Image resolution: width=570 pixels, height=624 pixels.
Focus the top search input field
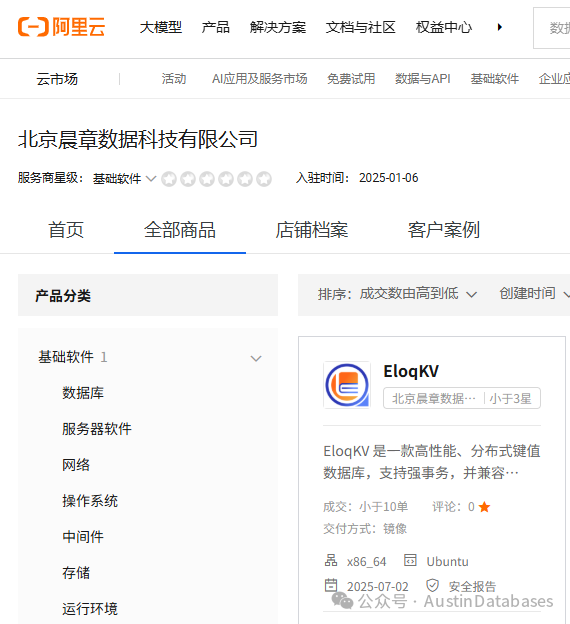(552, 28)
